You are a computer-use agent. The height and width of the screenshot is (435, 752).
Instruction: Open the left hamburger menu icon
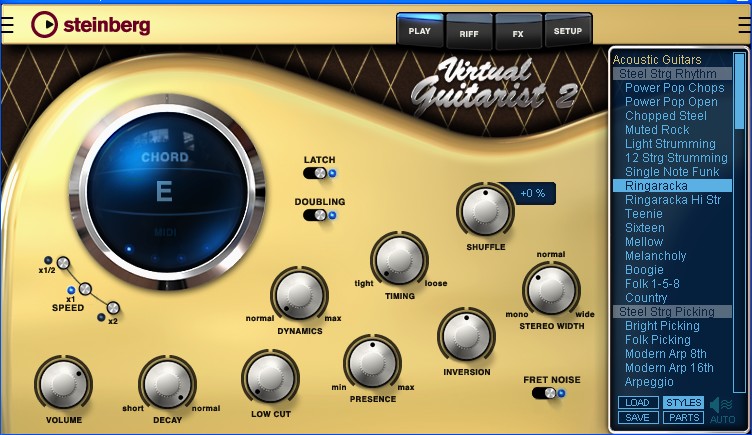7,25
